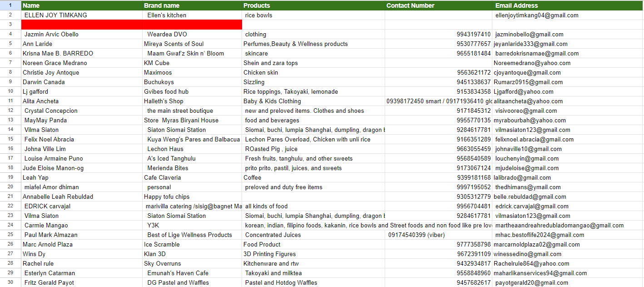Select brand A's Iced Tanghulu

click(x=192, y=158)
